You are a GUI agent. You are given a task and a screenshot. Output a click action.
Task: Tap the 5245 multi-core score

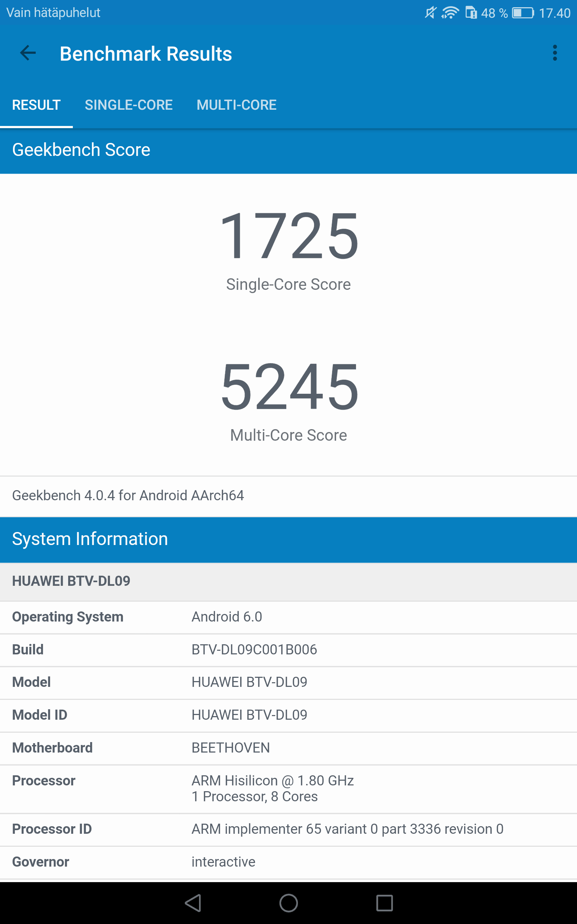click(288, 387)
